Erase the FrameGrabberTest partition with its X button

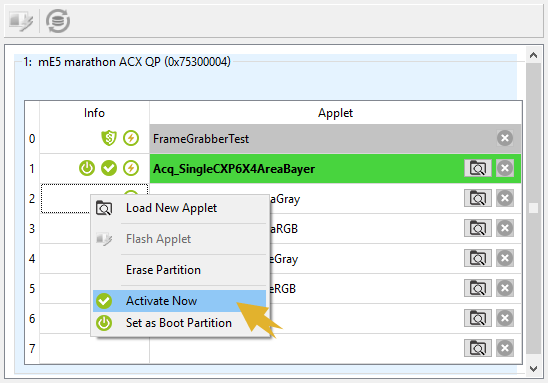[505, 138]
